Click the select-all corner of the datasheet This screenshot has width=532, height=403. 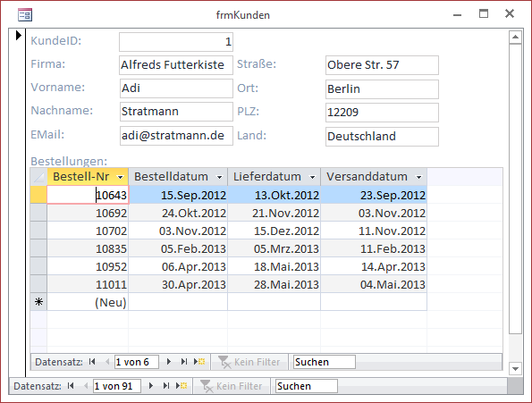[38, 177]
